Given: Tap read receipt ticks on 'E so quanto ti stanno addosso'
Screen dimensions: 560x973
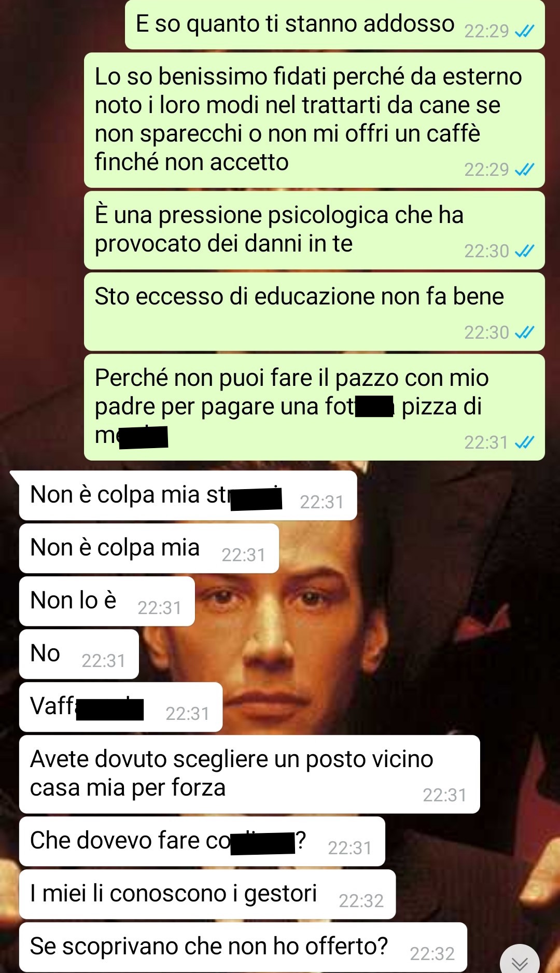Looking at the screenshot, I should (524, 32).
